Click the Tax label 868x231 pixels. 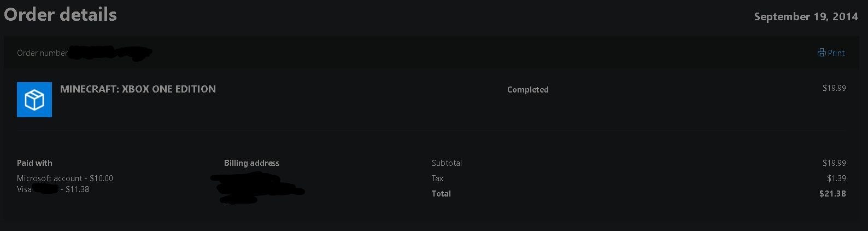coord(437,178)
